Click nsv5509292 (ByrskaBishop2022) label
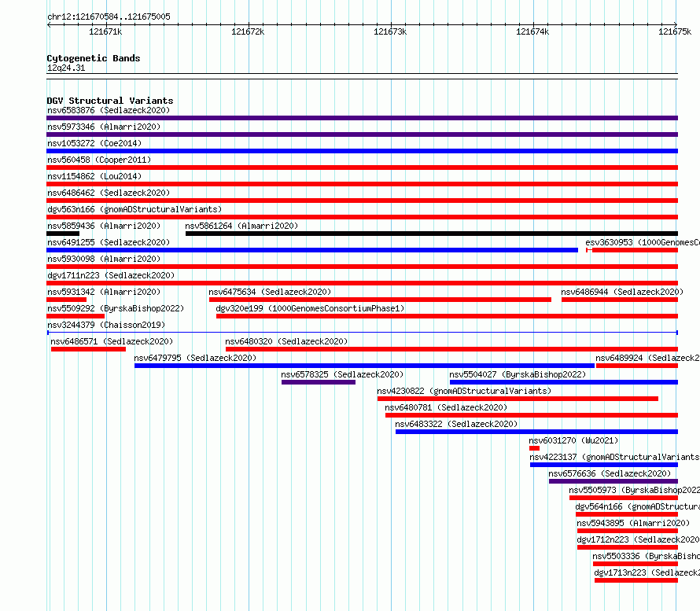The image size is (700, 611). [x=116, y=308]
